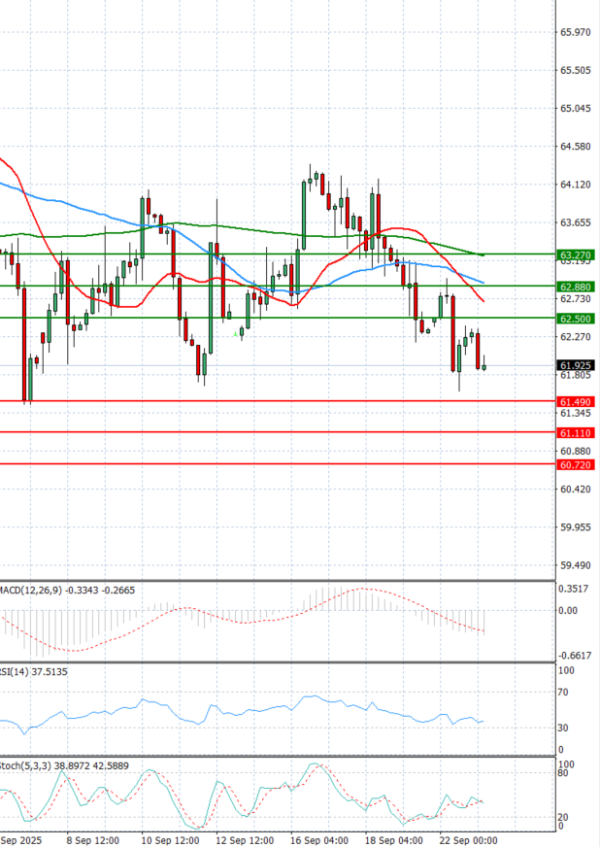Select the red 61.490 support level tag
This screenshot has height=847, width=600.
576,402
